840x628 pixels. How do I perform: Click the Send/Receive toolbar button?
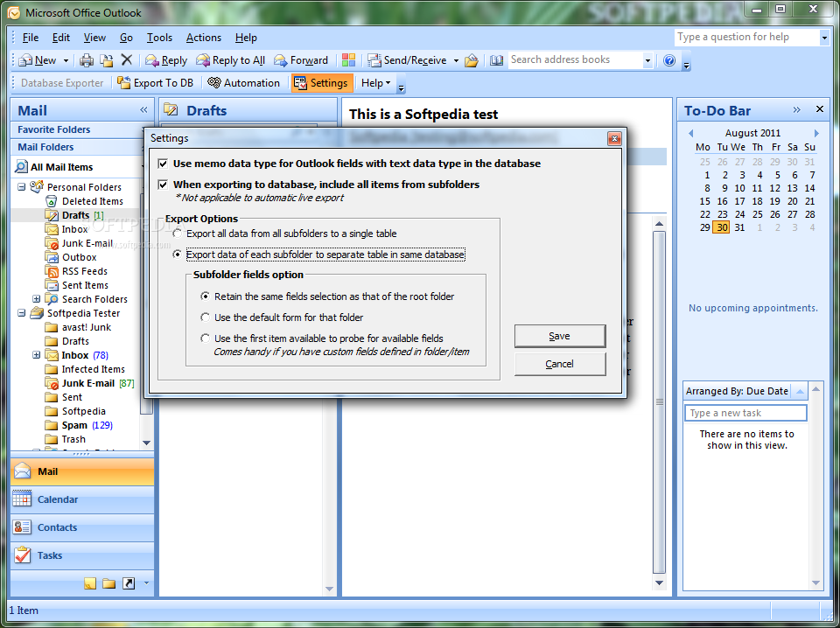click(x=407, y=60)
